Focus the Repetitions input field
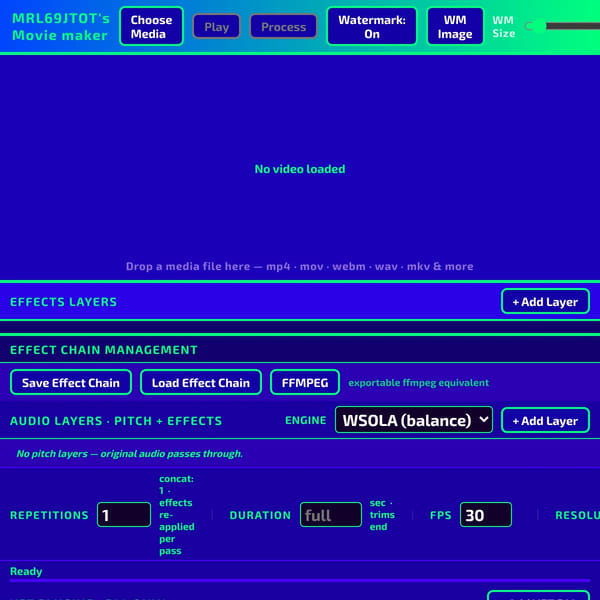Image resolution: width=600 pixels, height=600 pixels. point(124,515)
